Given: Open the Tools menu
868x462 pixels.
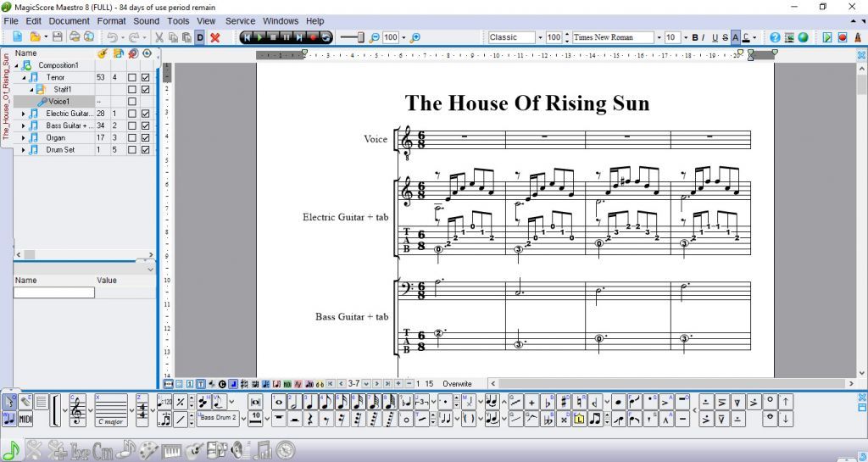Looking at the screenshot, I should pyautogui.click(x=178, y=21).
